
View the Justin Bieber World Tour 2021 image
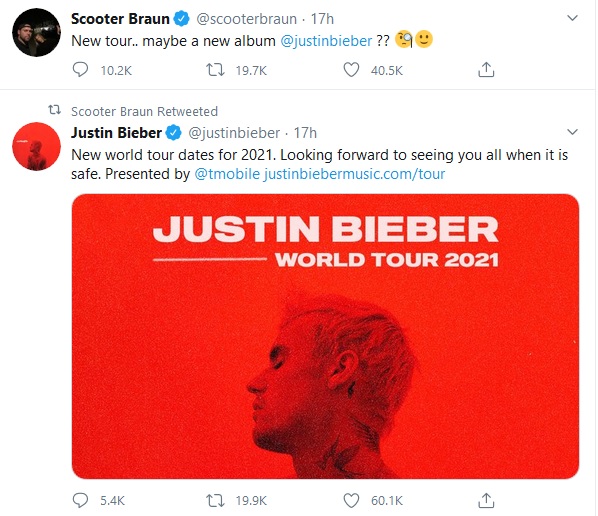coord(325,336)
